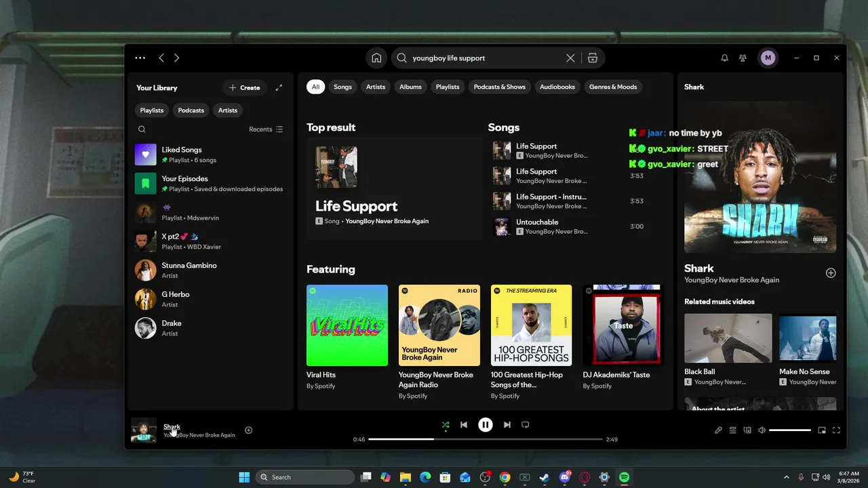Screen dimensions: 868x488
Task: Open the Make No Sense music video
Action: click(808, 350)
